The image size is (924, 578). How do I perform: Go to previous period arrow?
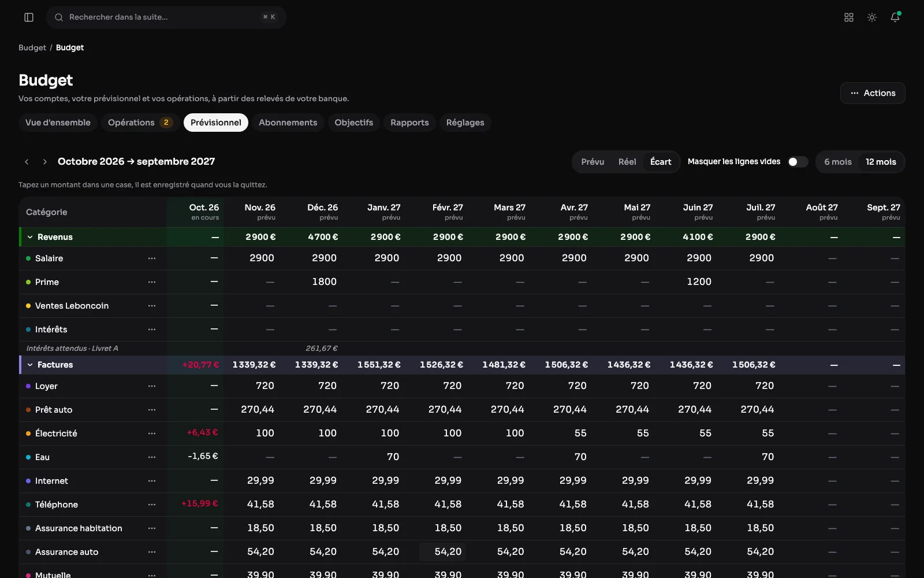[x=27, y=162]
